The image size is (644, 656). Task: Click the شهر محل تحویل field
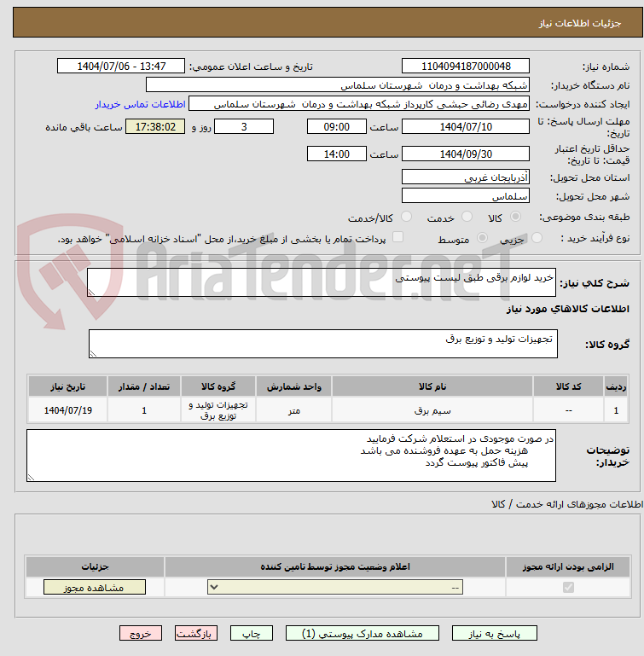point(466,196)
